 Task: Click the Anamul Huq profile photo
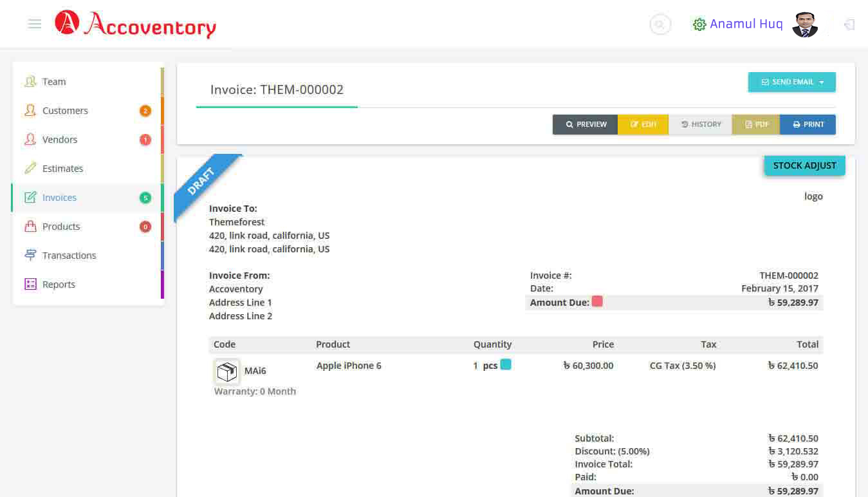click(x=805, y=24)
